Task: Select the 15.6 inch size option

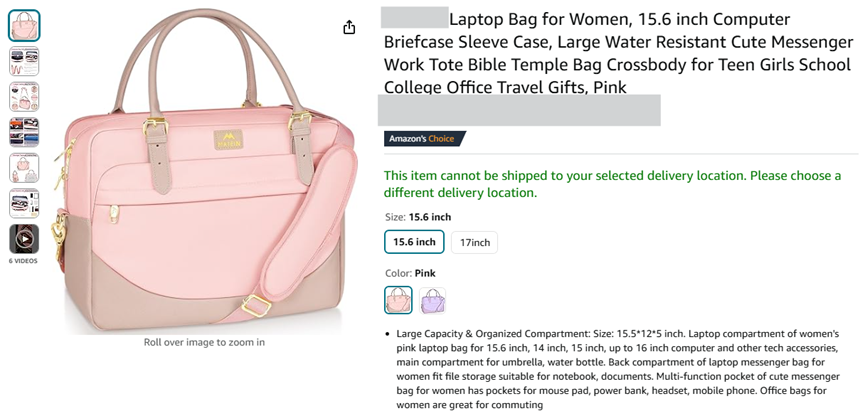Action: (x=414, y=242)
